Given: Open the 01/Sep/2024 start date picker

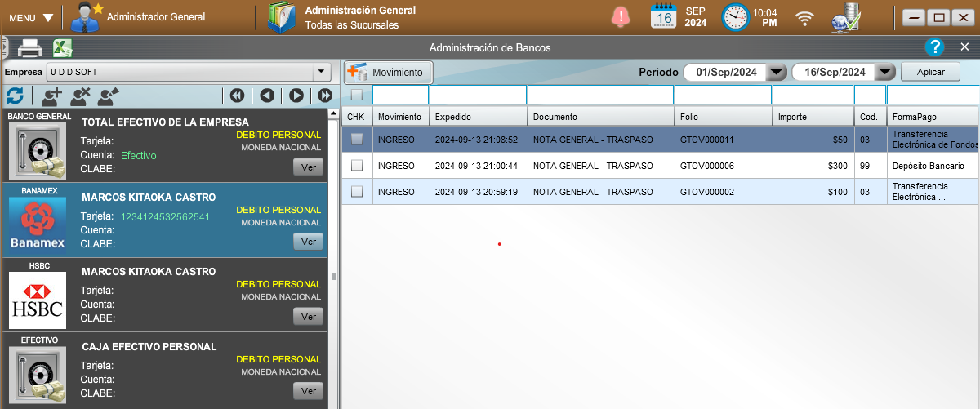Looking at the screenshot, I should [x=777, y=73].
